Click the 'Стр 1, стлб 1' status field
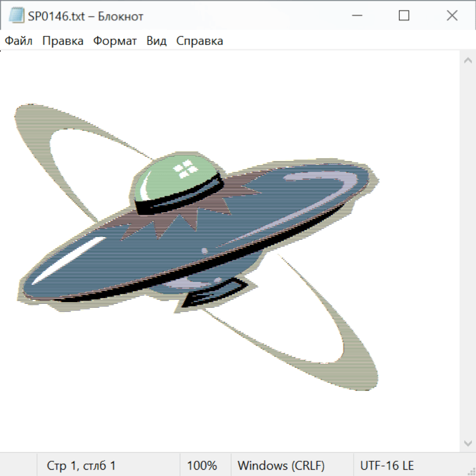Image resolution: width=476 pixels, height=476 pixels. [x=81, y=466]
